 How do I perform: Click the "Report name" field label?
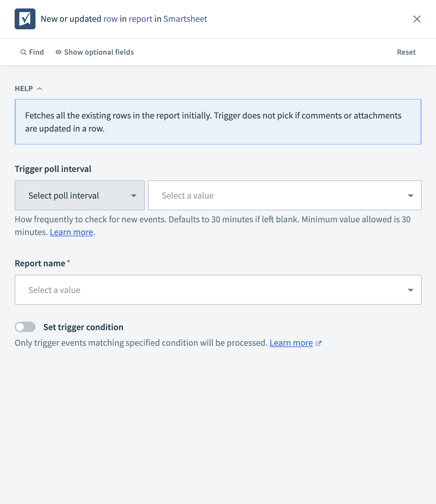click(x=40, y=263)
